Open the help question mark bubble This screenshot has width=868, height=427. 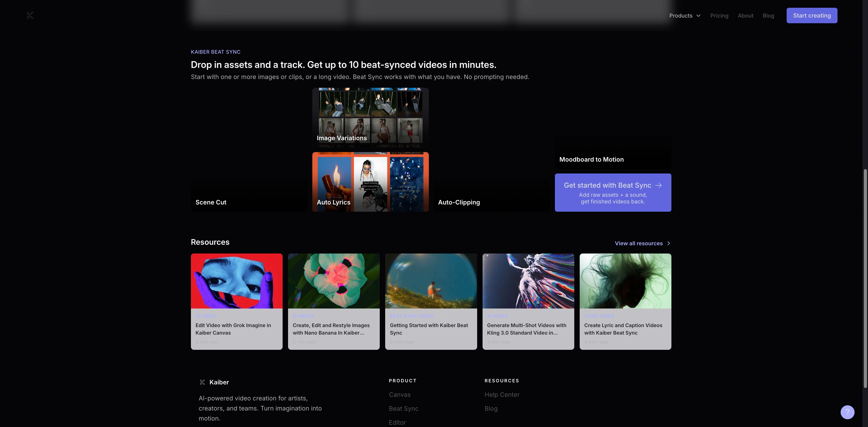tap(847, 412)
